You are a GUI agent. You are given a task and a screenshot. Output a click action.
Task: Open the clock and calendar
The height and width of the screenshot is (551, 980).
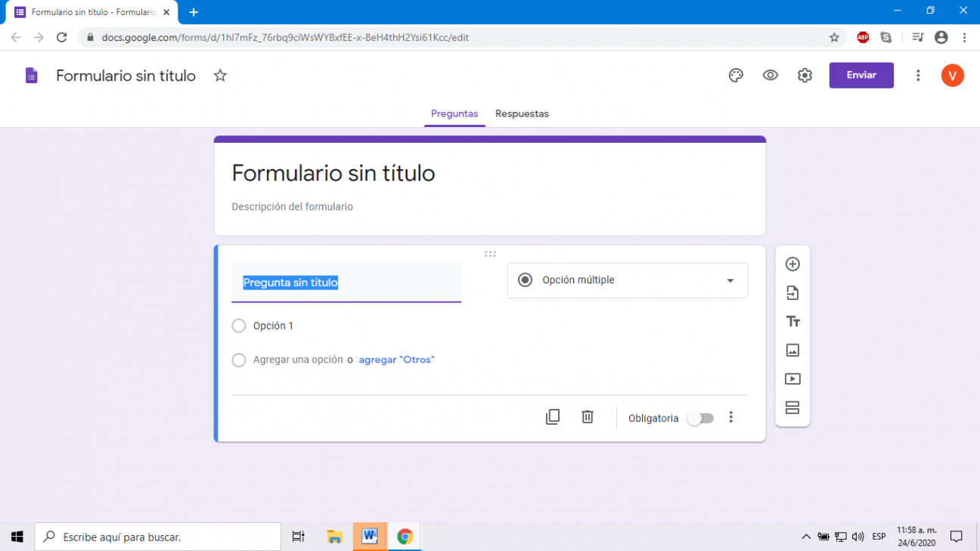[916, 537]
